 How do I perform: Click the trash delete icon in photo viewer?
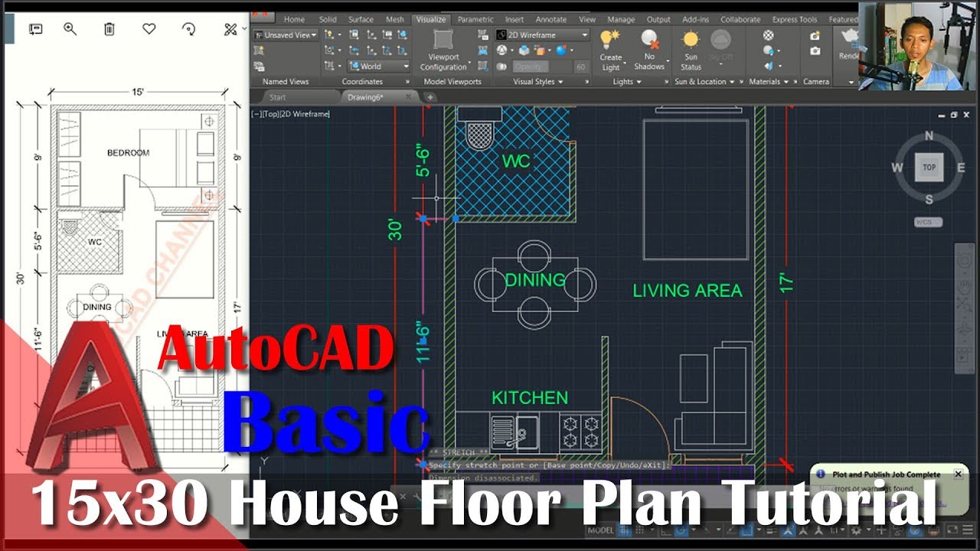coord(109,29)
